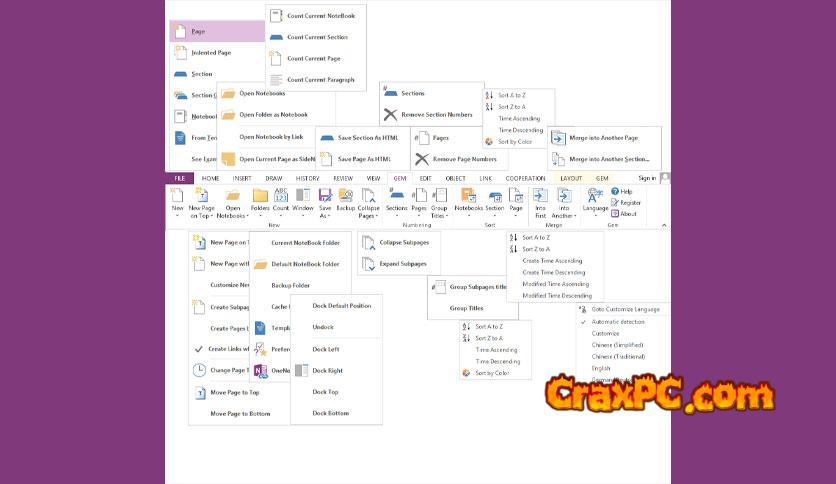Switch to the LAYOUT tab

click(x=570, y=178)
